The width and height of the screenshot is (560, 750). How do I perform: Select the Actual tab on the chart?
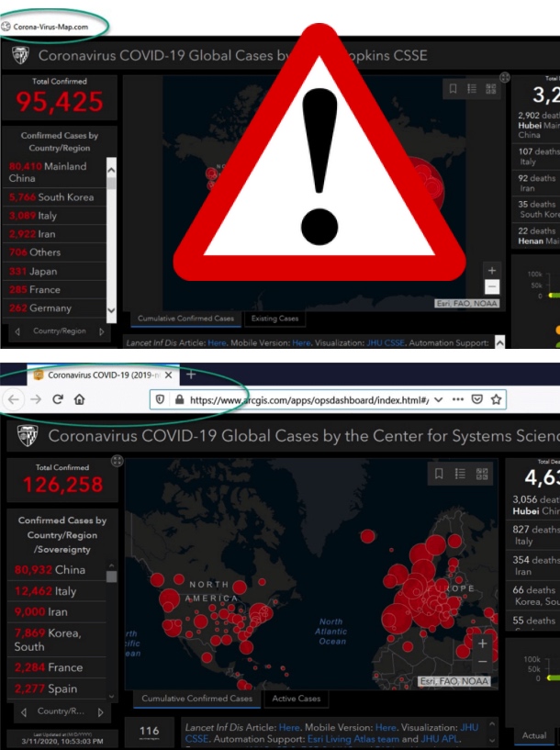point(533,735)
